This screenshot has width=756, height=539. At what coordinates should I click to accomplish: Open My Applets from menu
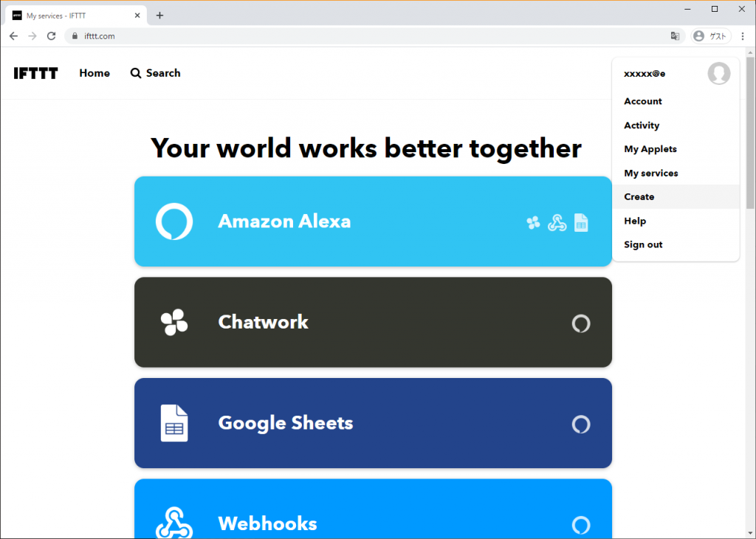(x=650, y=149)
